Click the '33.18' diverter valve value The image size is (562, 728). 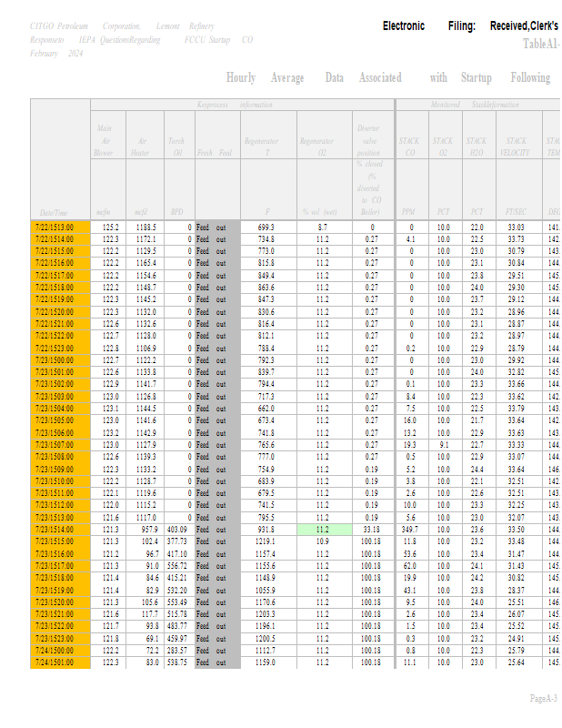click(371, 530)
